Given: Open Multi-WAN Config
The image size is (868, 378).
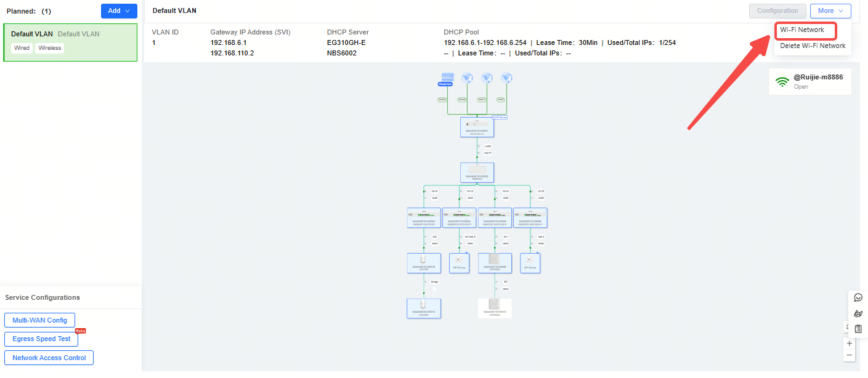Looking at the screenshot, I should coord(39,321).
